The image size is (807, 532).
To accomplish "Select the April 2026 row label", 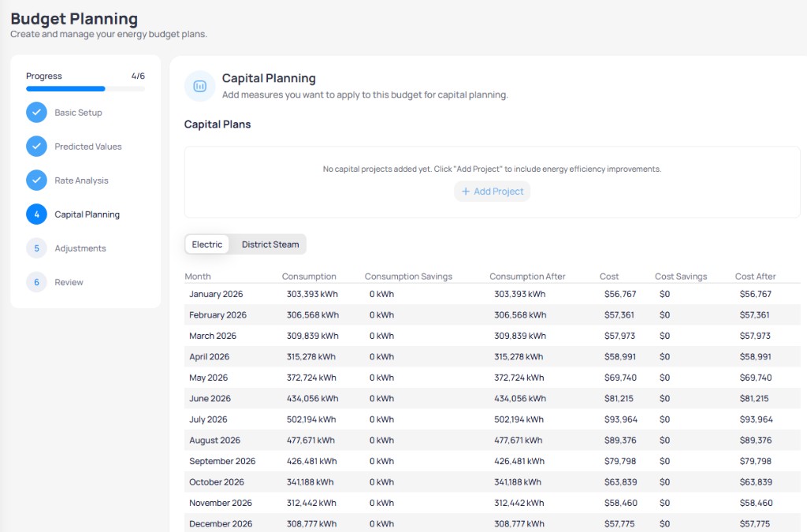I will click(x=209, y=356).
